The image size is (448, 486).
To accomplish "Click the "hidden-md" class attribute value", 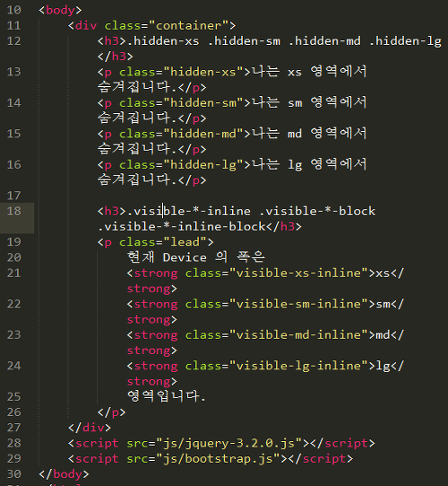I will [x=203, y=134].
